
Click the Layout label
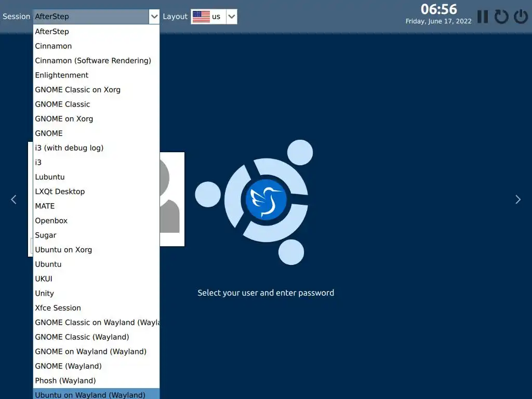tap(175, 17)
